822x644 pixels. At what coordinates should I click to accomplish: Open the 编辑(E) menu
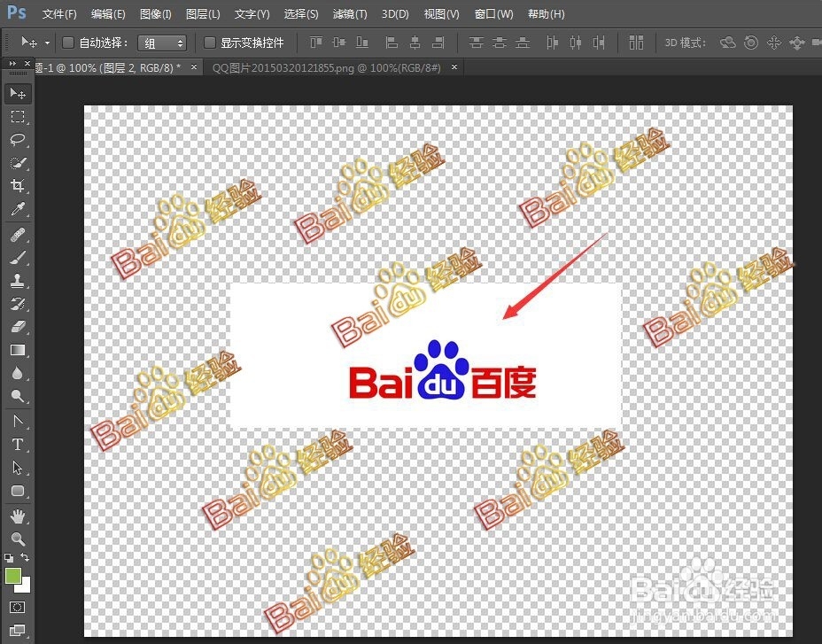pos(108,14)
